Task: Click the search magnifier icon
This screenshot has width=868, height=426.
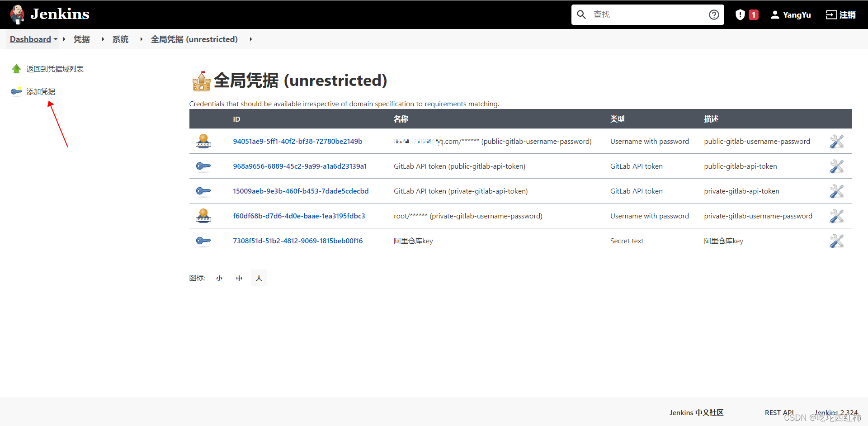Action: (581, 14)
